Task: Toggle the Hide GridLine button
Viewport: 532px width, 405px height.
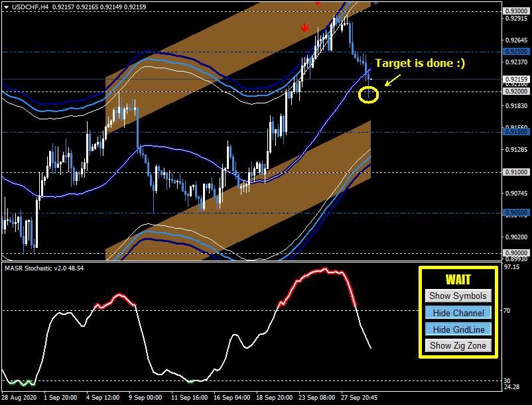Action: pyautogui.click(x=458, y=329)
